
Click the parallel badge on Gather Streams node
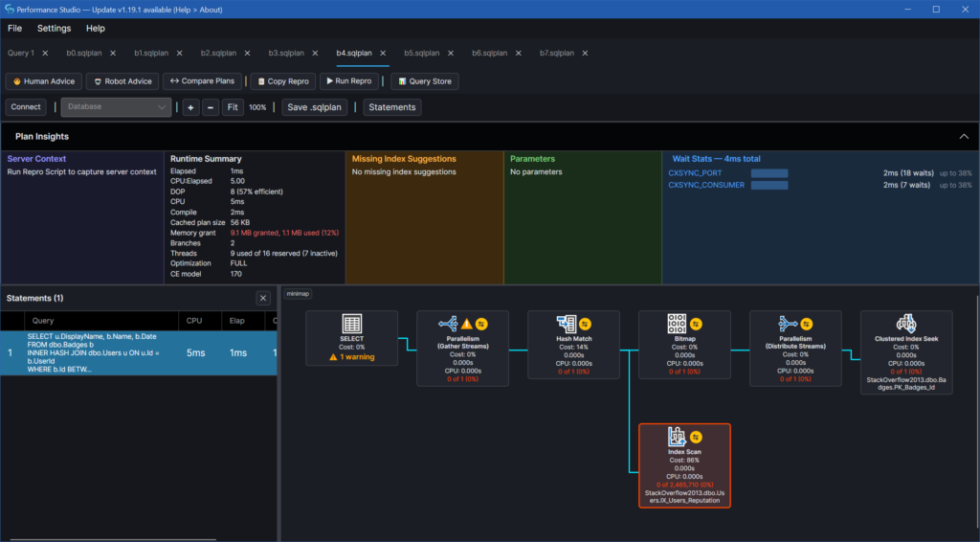[481, 324]
